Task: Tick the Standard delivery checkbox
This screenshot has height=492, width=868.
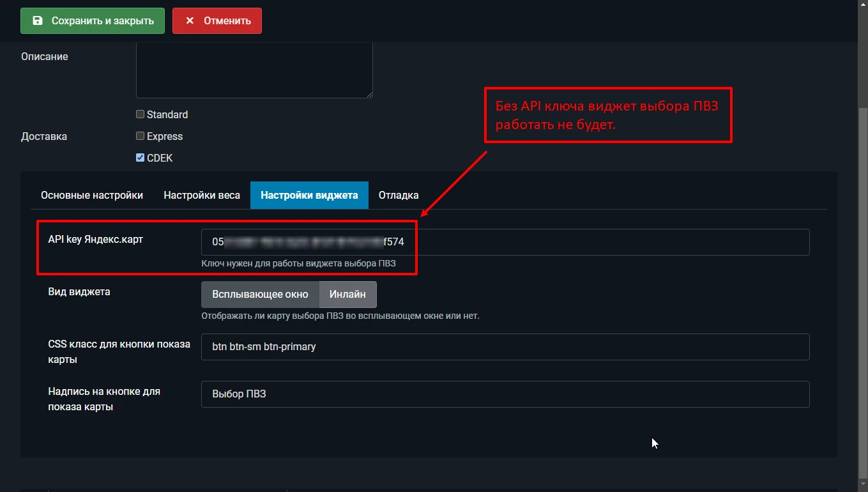Action: point(141,114)
